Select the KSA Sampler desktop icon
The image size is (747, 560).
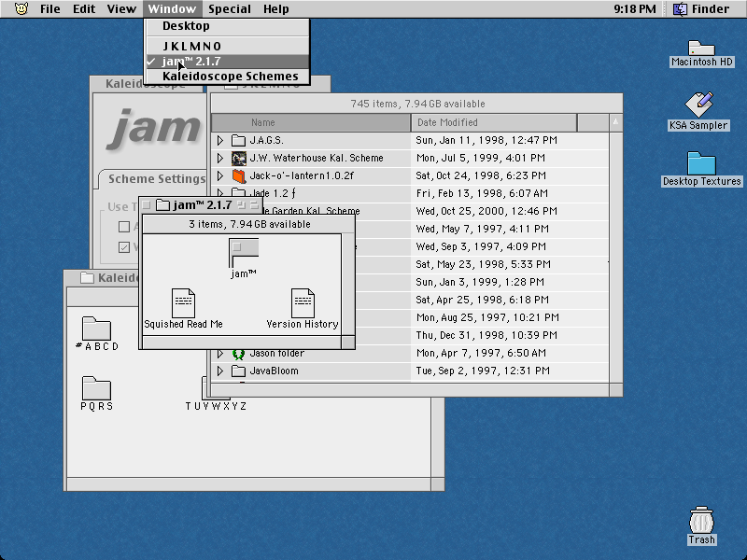[698, 105]
